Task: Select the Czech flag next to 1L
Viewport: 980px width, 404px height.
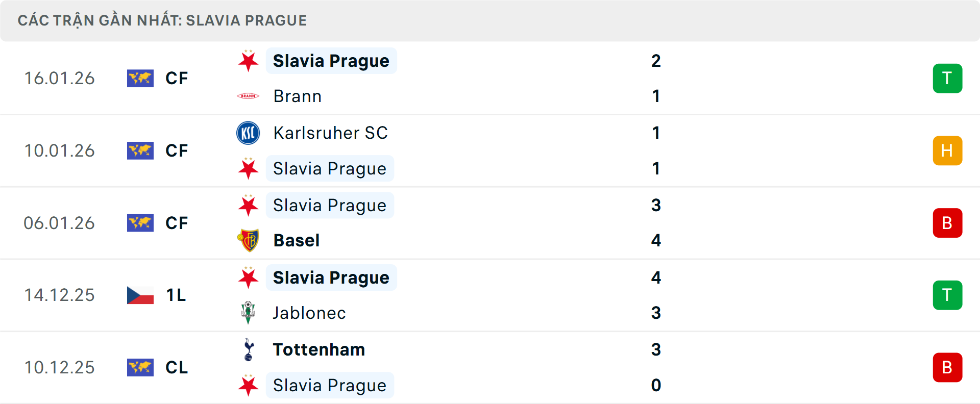Action: tap(140, 295)
